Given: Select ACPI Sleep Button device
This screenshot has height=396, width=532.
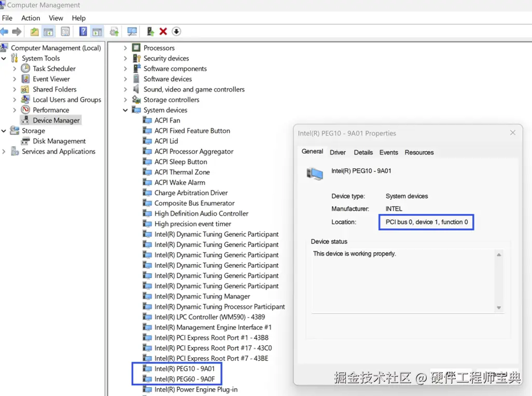Looking at the screenshot, I should 180,161.
